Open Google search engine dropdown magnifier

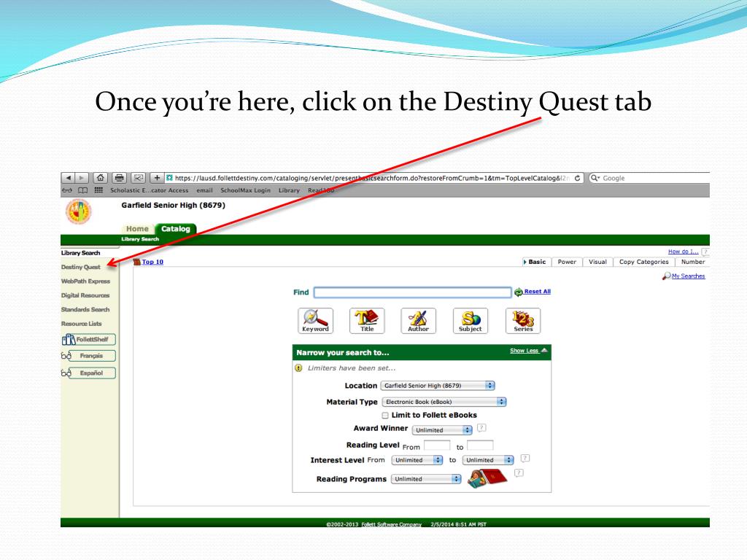tap(595, 178)
